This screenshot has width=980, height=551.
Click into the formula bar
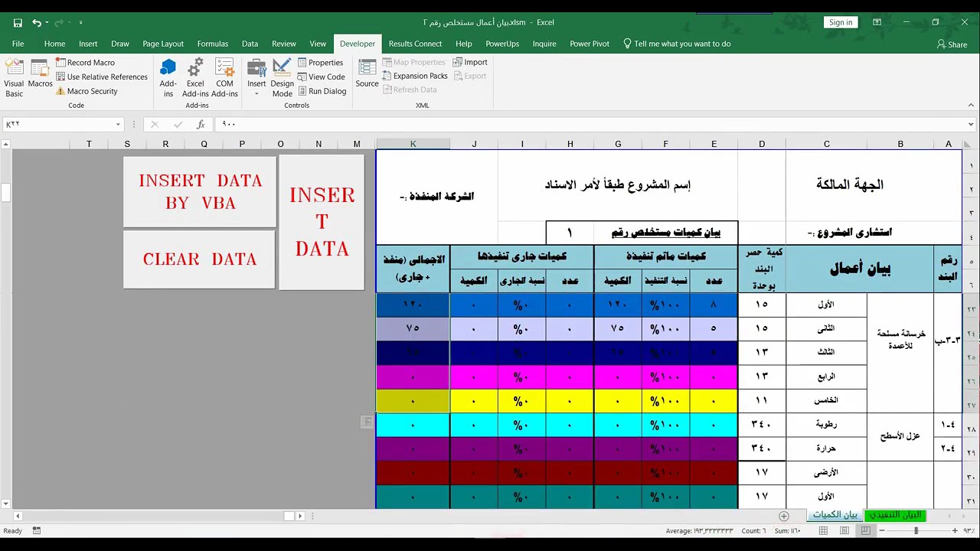click(590, 124)
